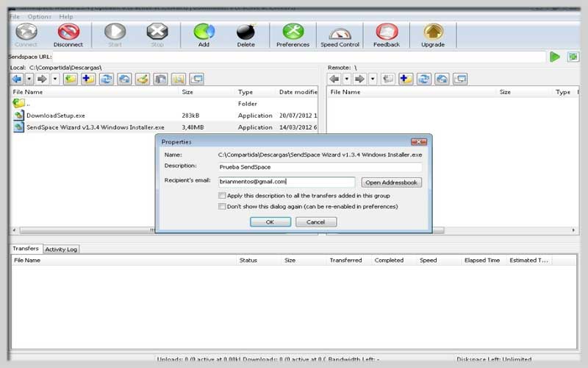Click the Description input field
588x368 pixels.
(320, 167)
